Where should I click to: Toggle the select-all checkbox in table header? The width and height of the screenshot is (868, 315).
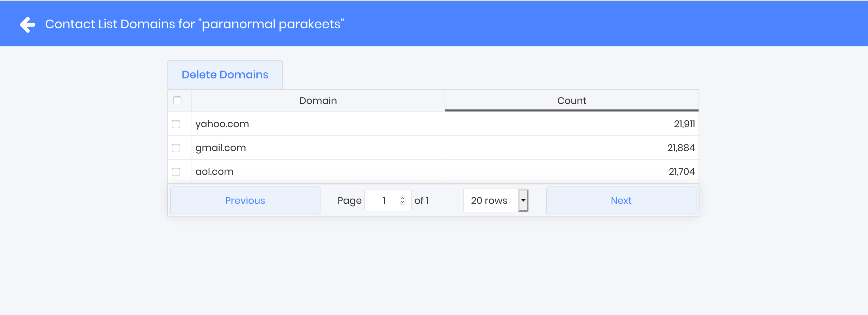tap(177, 101)
